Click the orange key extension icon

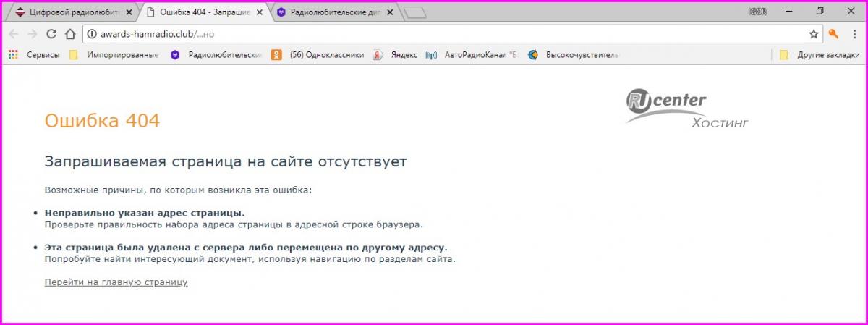point(834,34)
